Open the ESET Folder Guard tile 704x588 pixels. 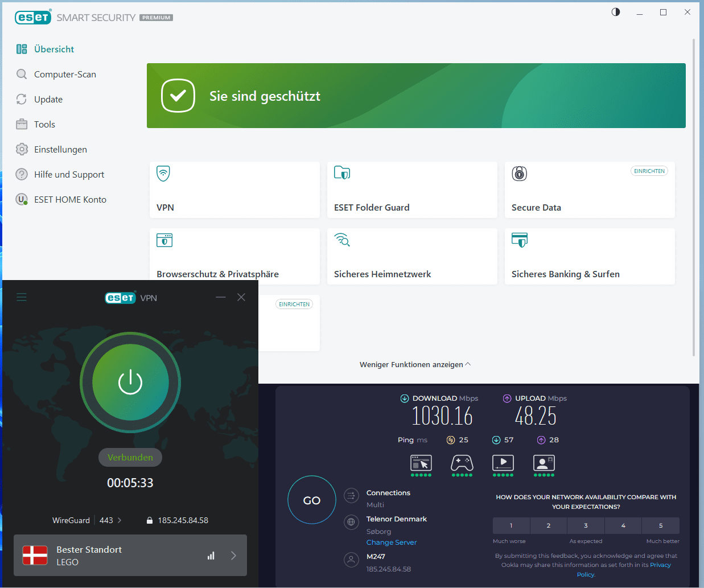coord(412,190)
